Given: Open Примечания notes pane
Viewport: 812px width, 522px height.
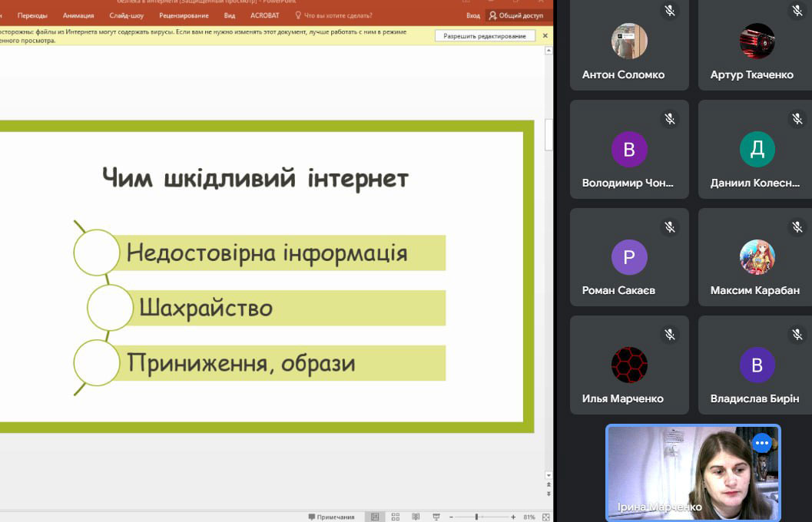Looking at the screenshot, I should (331, 517).
